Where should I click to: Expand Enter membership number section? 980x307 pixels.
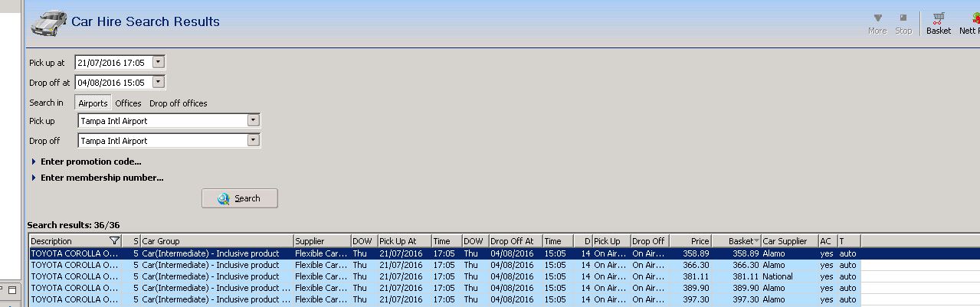97,178
